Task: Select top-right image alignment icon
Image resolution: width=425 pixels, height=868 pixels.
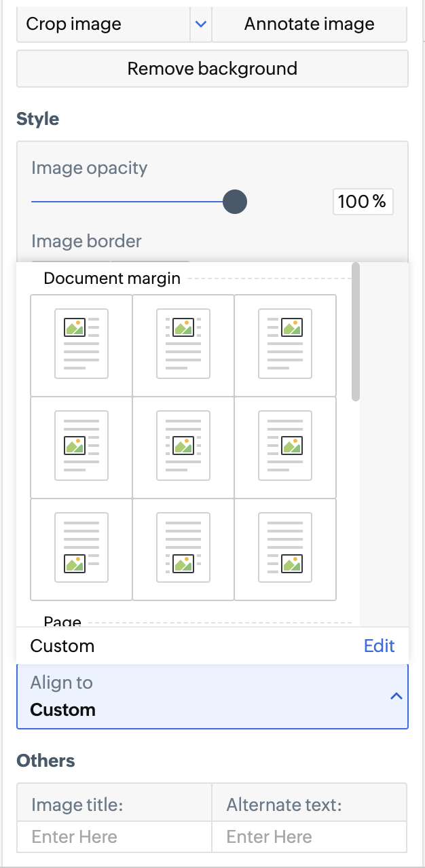Action: click(285, 344)
